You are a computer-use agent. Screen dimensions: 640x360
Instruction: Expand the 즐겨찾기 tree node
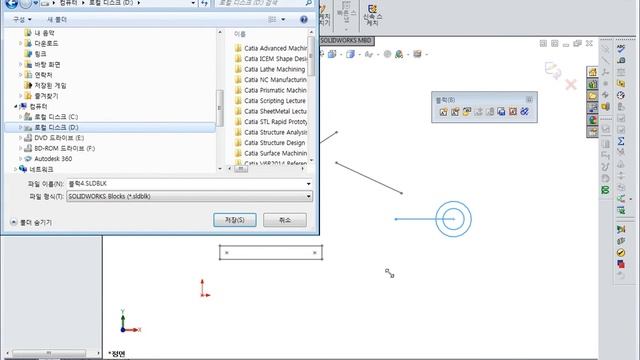coord(20,96)
